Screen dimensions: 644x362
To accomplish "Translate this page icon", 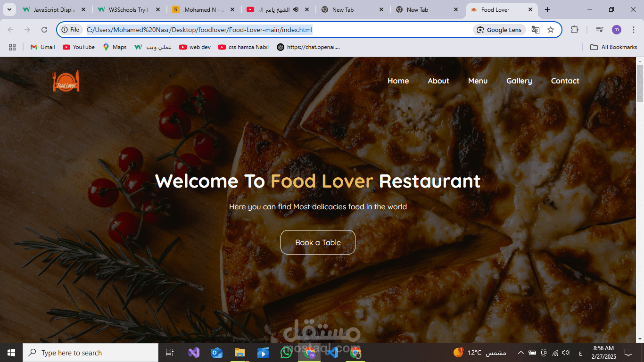I will pos(536,30).
